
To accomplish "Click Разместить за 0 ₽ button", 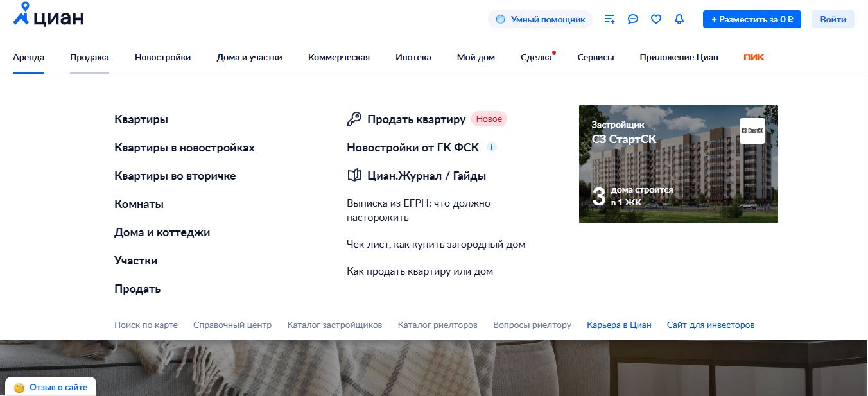I will [x=752, y=19].
